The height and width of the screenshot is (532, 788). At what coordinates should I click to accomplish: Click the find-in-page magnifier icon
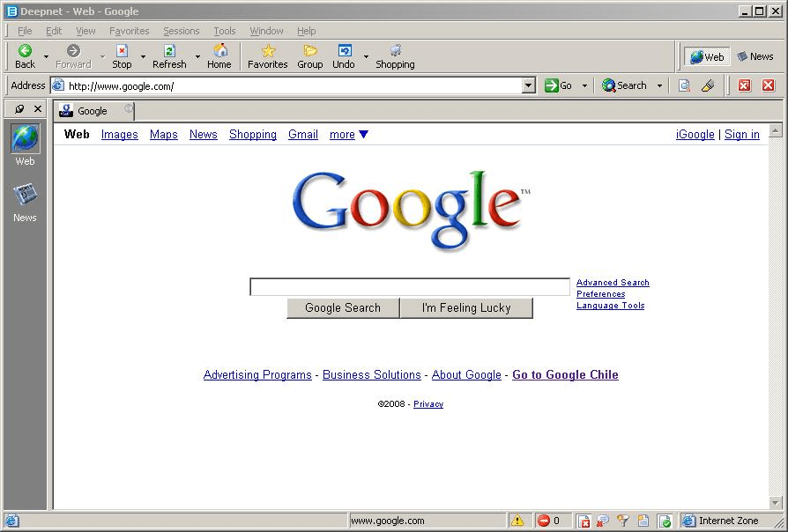(684, 86)
